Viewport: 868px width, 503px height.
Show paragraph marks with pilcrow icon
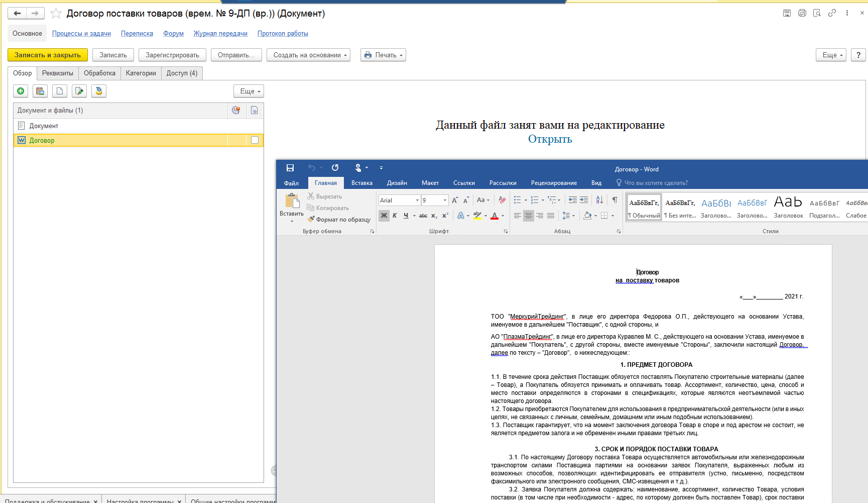pos(615,200)
